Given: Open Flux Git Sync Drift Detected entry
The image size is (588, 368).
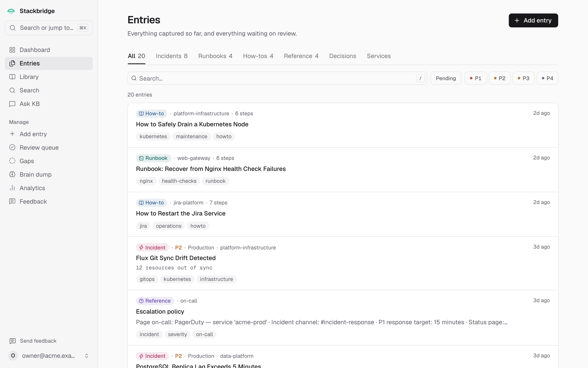Looking at the screenshot, I should [x=176, y=258].
